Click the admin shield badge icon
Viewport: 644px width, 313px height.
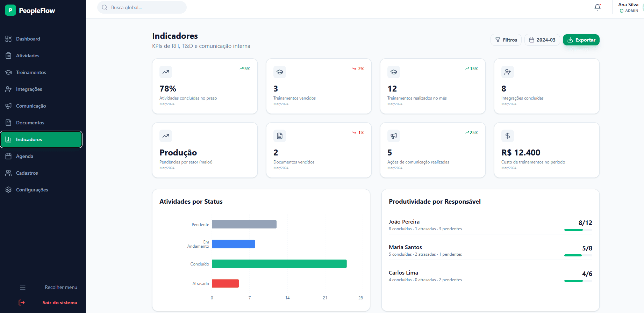click(x=622, y=11)
